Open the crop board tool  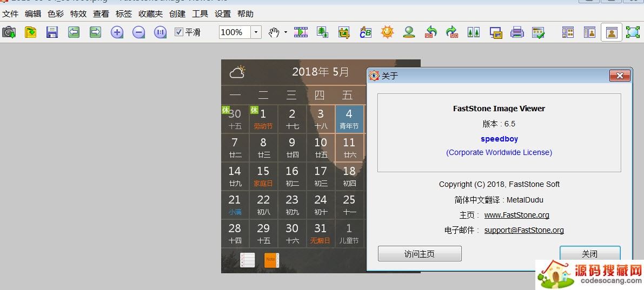(x=344, y=32)
